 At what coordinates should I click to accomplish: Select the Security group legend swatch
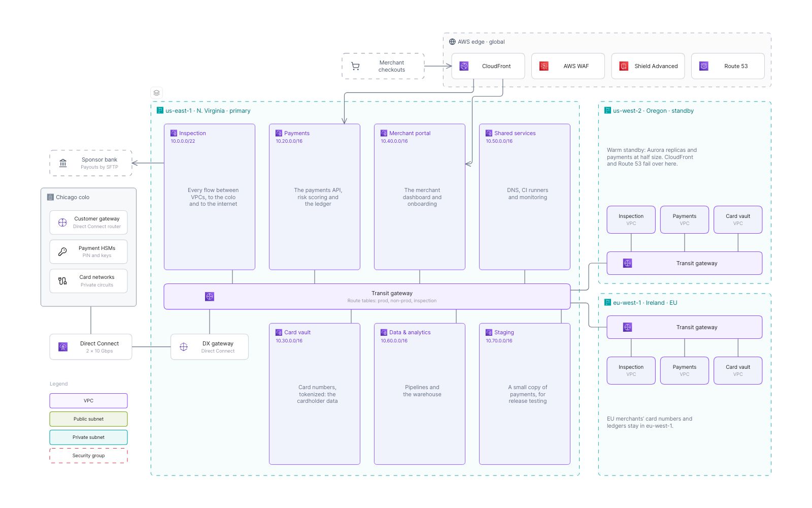(x=88, y=456)
